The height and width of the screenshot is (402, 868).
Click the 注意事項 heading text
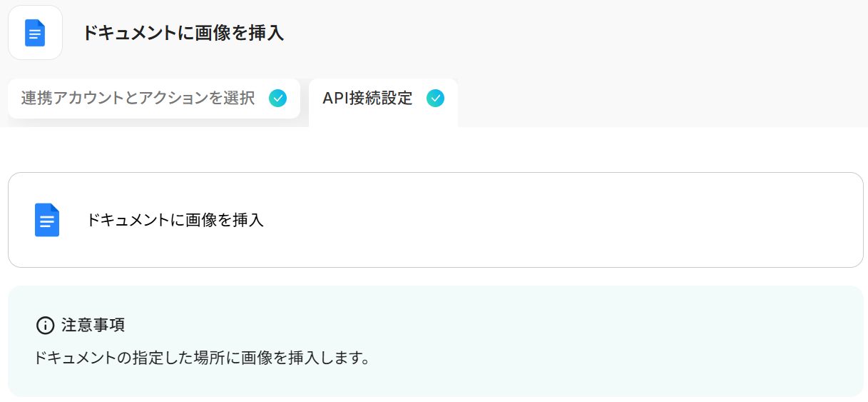point(93,326)
